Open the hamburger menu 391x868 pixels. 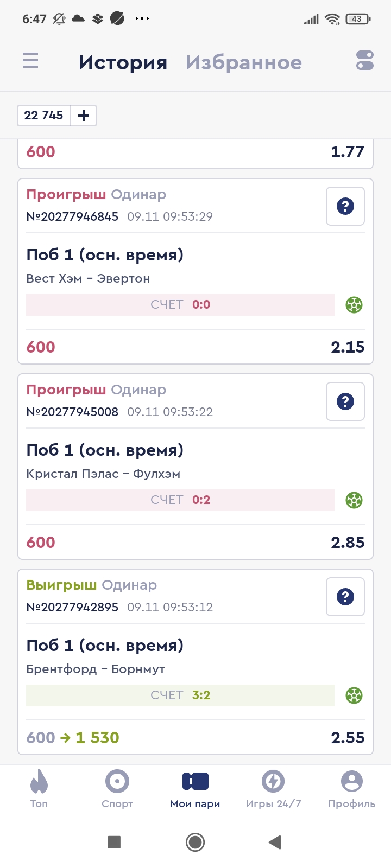click(30, 60)
